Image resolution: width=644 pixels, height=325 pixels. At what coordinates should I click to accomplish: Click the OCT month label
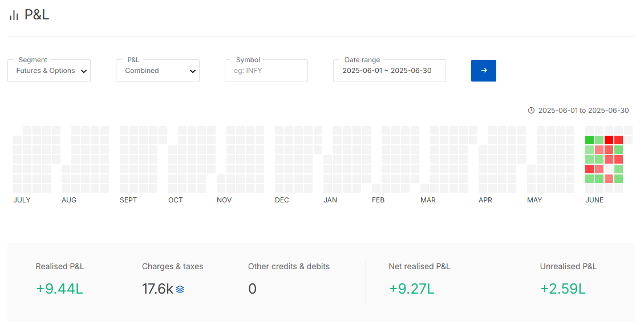[175, 200]
